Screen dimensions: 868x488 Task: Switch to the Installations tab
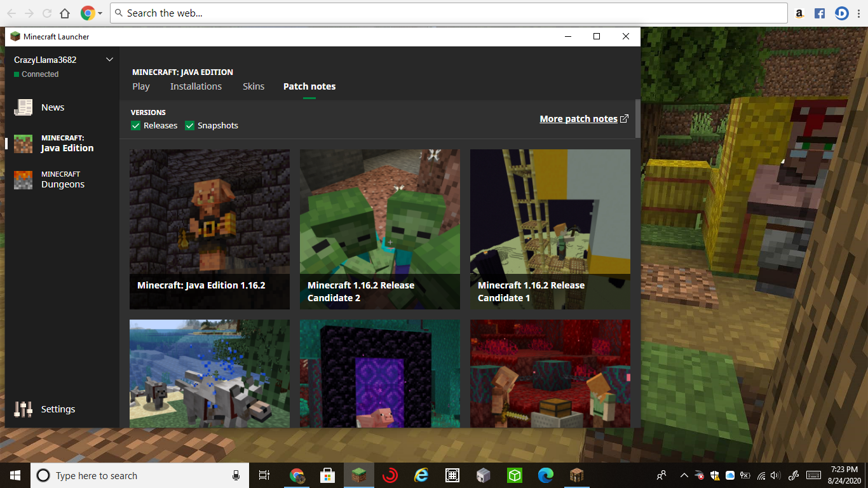click(196, 86)
